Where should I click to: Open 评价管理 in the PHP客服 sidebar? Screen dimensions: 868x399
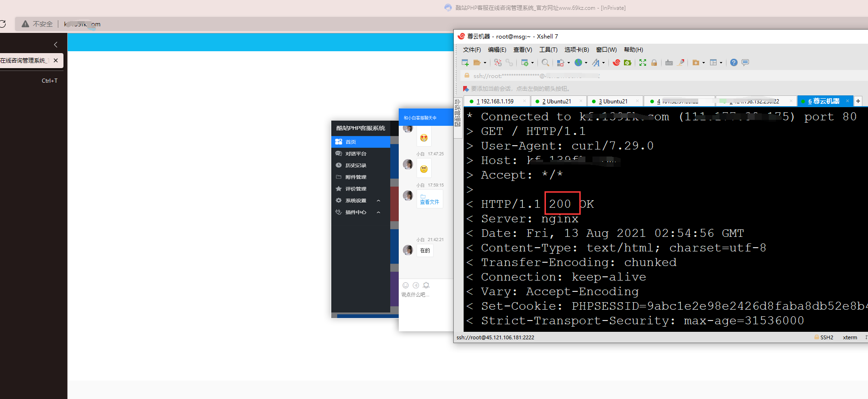tap(361, 189)
